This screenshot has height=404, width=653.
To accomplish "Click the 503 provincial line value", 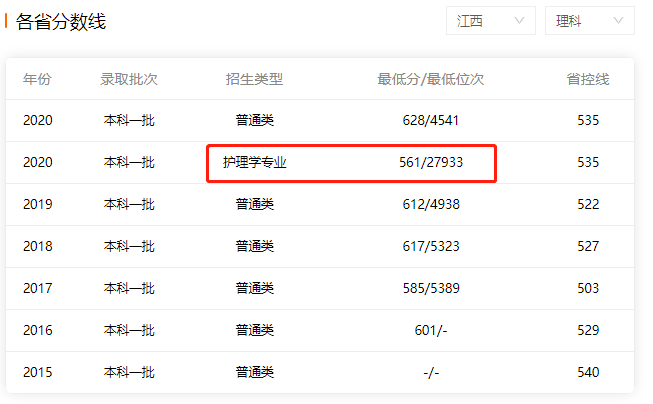I will (588, 288).
